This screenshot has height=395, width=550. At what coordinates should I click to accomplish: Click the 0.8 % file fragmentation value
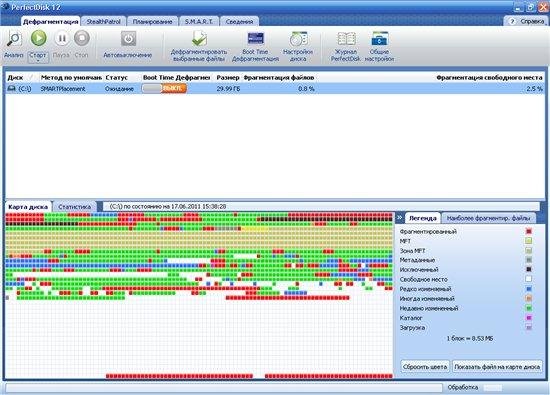tap(306, 89)
